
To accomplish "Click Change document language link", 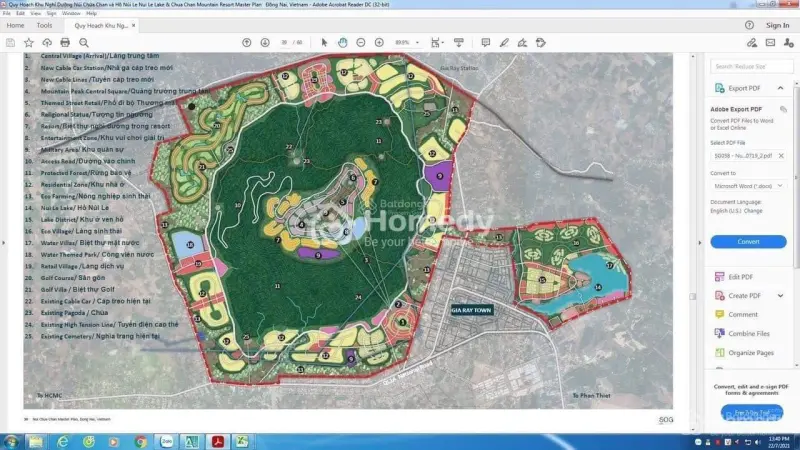I will click(753, 211).
